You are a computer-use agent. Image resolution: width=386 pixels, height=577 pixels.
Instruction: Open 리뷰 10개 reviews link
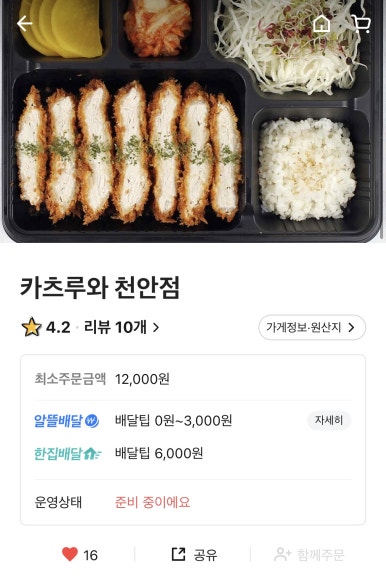click(115, 327)
